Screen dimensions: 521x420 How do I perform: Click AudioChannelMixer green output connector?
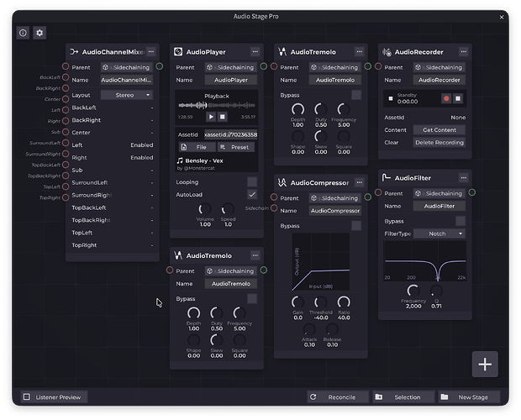(160, 66)
